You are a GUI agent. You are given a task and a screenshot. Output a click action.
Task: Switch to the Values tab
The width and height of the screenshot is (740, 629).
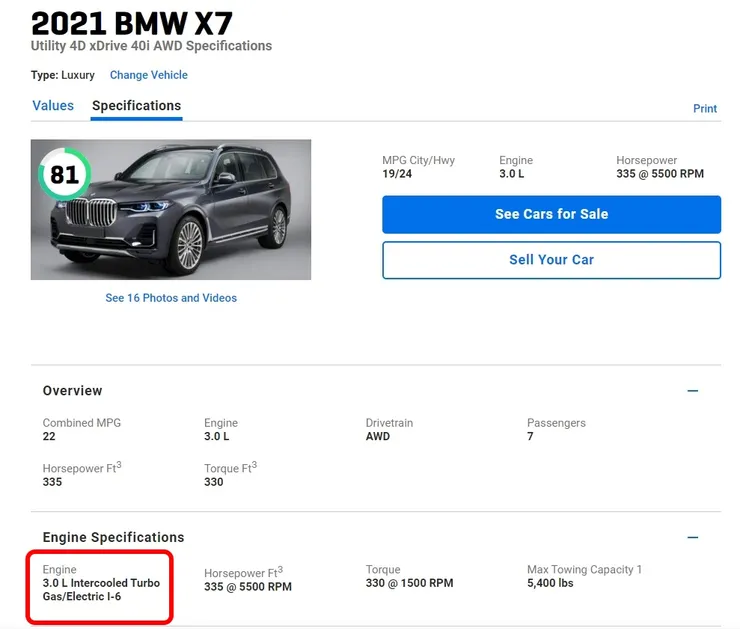click(53, 106)
